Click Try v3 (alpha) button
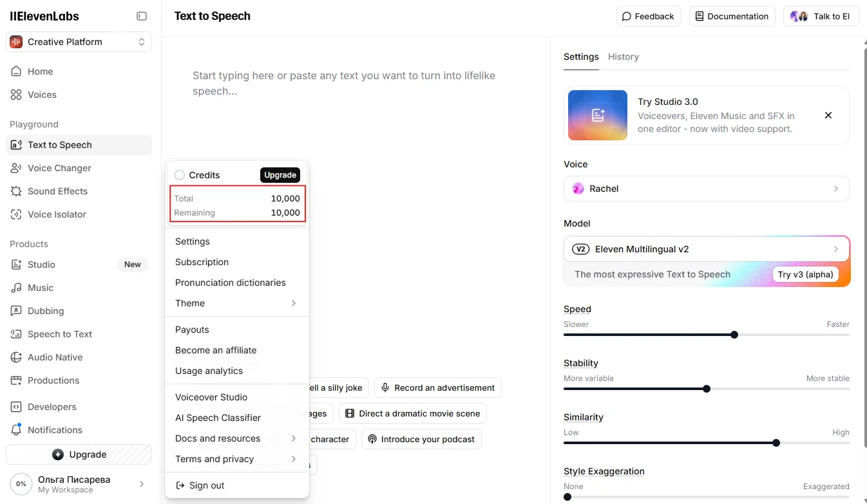 point(805,274)
